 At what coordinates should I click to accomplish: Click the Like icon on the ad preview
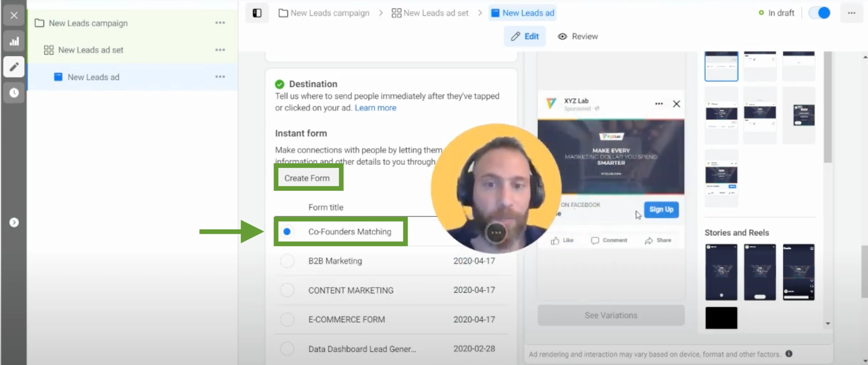[555, 240]
